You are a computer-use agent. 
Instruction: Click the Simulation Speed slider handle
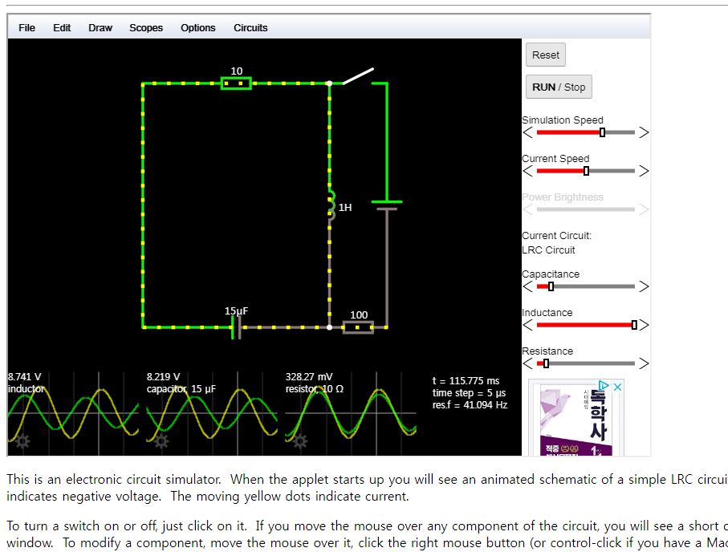tap(602, 132)
